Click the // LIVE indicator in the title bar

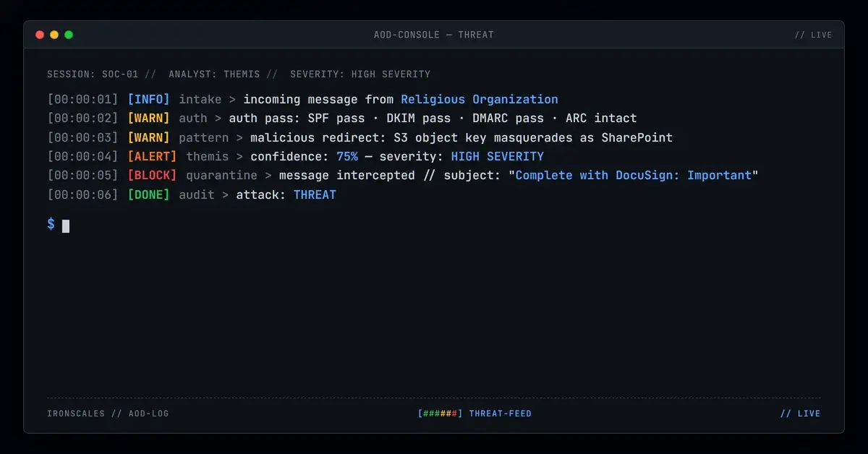click(813, 35)
